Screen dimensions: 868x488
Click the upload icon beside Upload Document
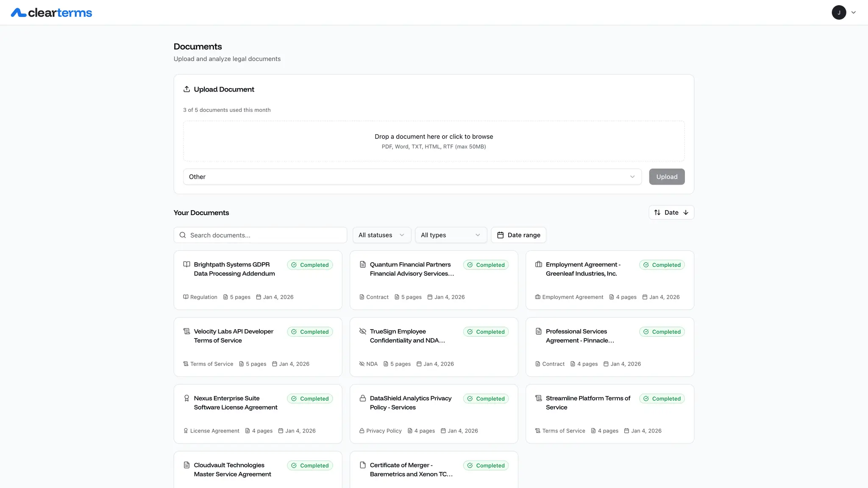pos(186,89)
